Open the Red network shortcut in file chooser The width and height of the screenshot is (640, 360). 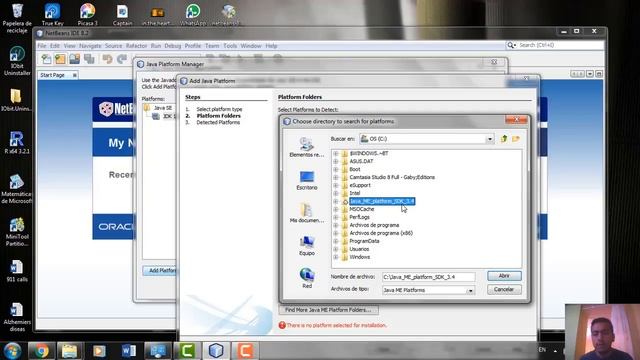tap(307, 278)
